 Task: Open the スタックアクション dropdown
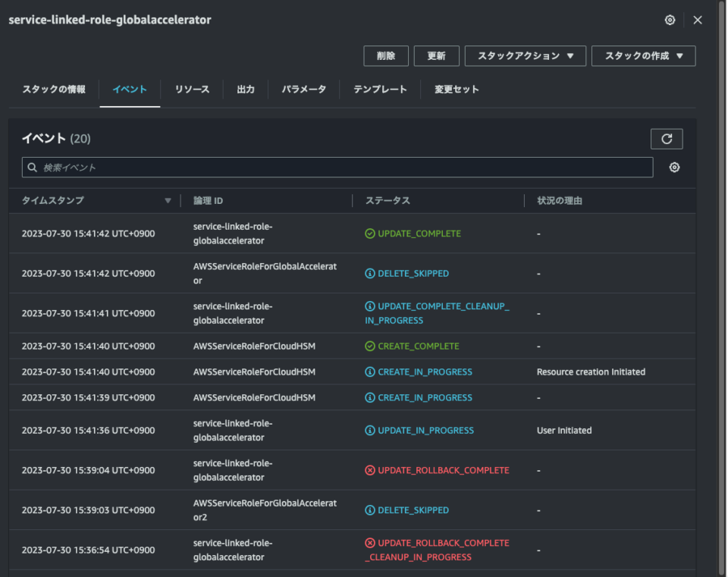525,55
